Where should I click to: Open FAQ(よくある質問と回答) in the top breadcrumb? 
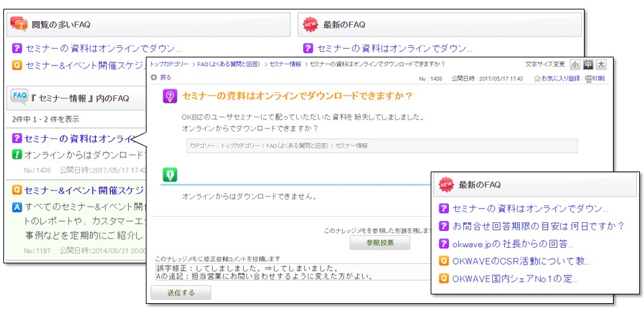click(229, 64)
